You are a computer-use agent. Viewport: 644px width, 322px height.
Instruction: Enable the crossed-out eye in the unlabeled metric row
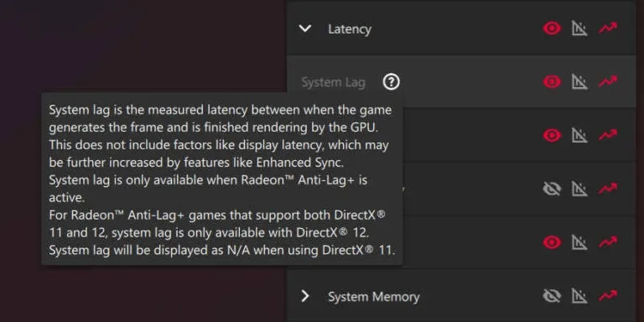coord(552,189)
